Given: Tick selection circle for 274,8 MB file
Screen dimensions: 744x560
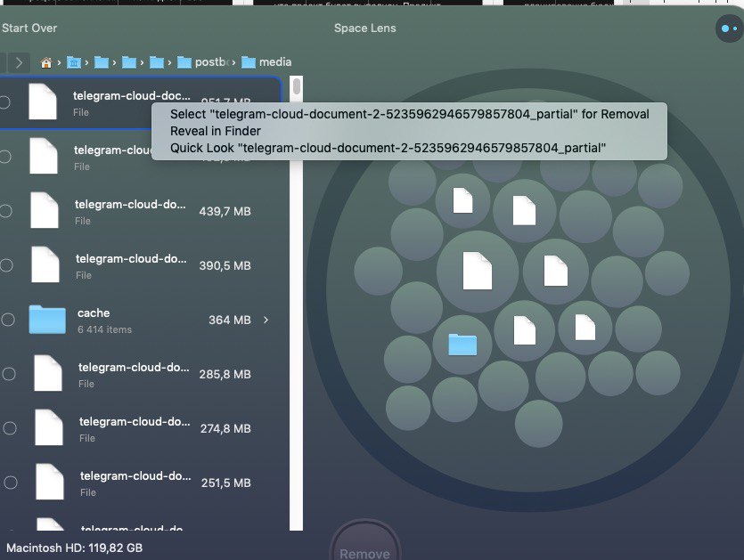Looking at the screenshot, I should pos(10,428).
